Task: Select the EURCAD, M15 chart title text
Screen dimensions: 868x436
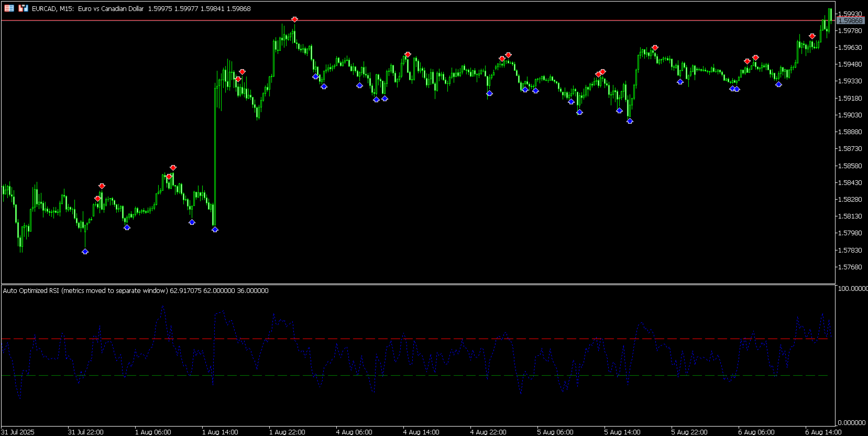Action: (52, 9)
